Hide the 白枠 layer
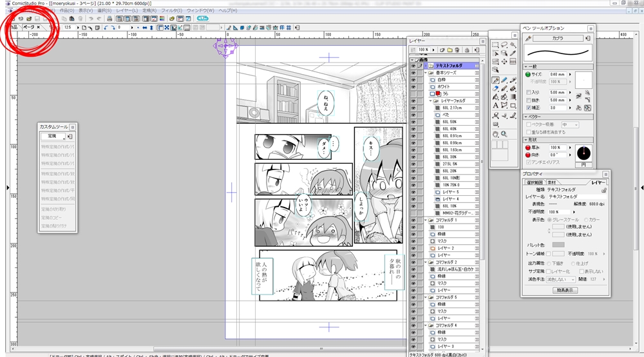The width and height of the screenshot is (644, 357). (x=413, y=80)
